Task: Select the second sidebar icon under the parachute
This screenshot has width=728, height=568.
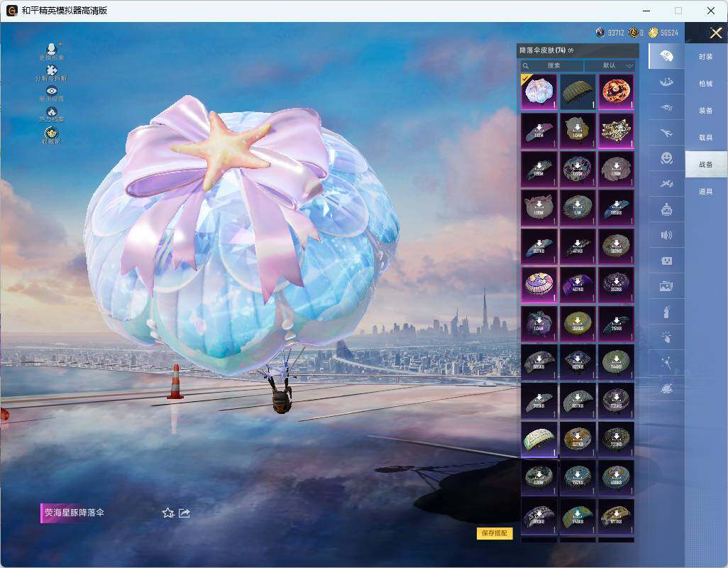Action: click(x=666, y=82)
